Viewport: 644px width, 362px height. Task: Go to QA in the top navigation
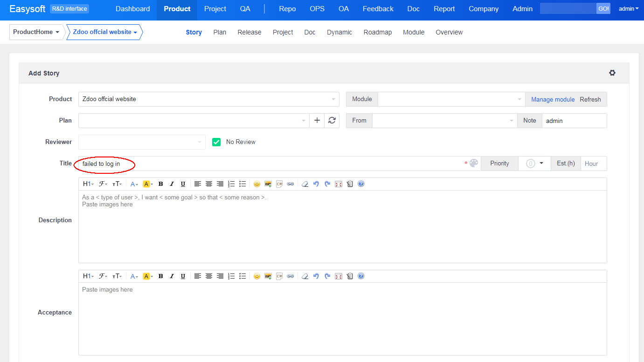(x=245, y=9)
